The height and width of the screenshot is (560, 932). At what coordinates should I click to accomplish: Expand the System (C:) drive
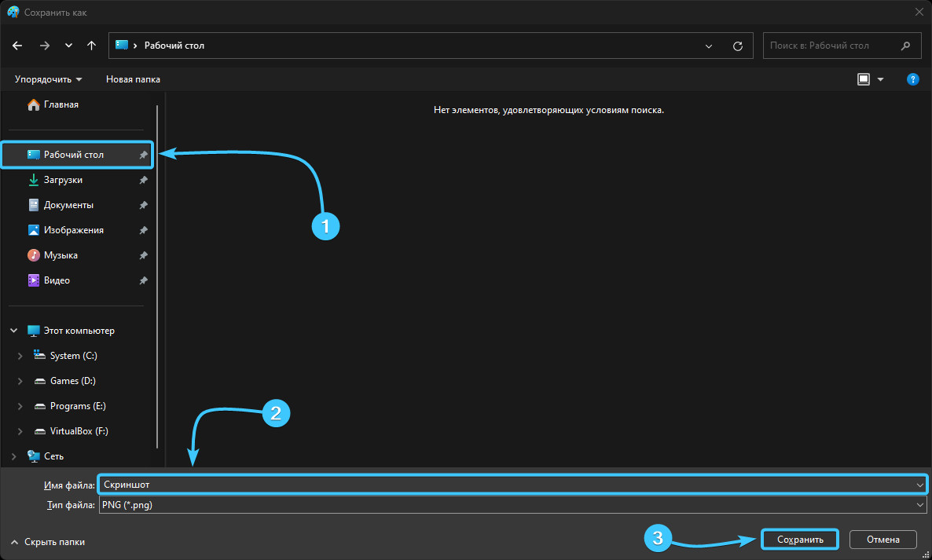click(20, 356)
